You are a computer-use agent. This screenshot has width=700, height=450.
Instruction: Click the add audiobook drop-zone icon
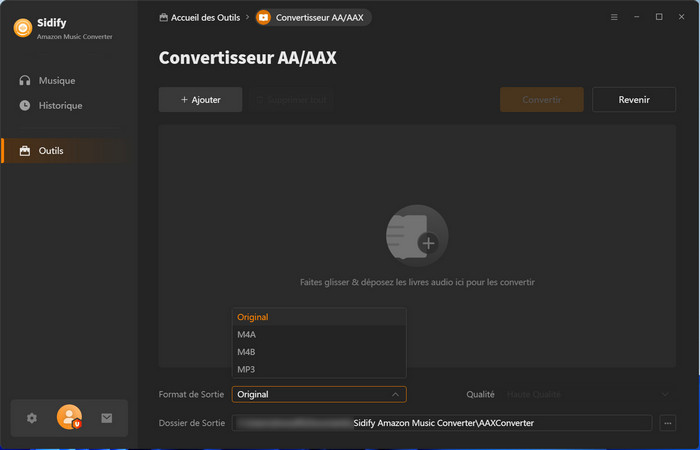417,236
